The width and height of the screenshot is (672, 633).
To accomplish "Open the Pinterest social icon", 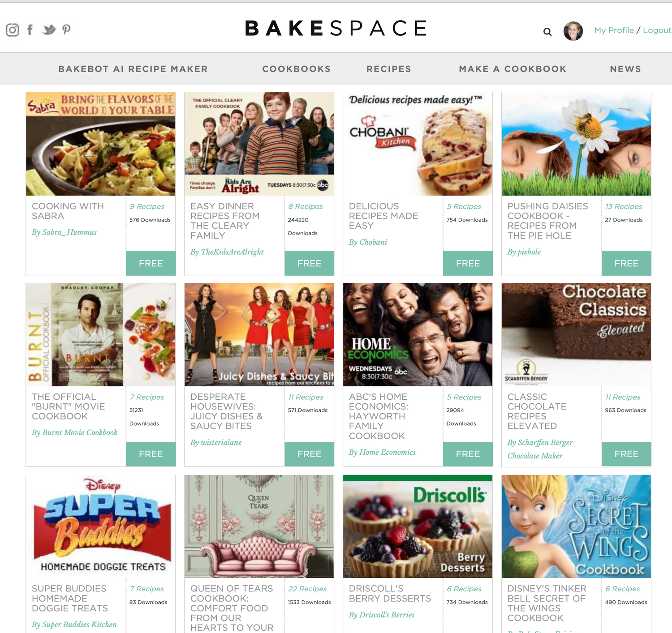I will coord(66,30).
